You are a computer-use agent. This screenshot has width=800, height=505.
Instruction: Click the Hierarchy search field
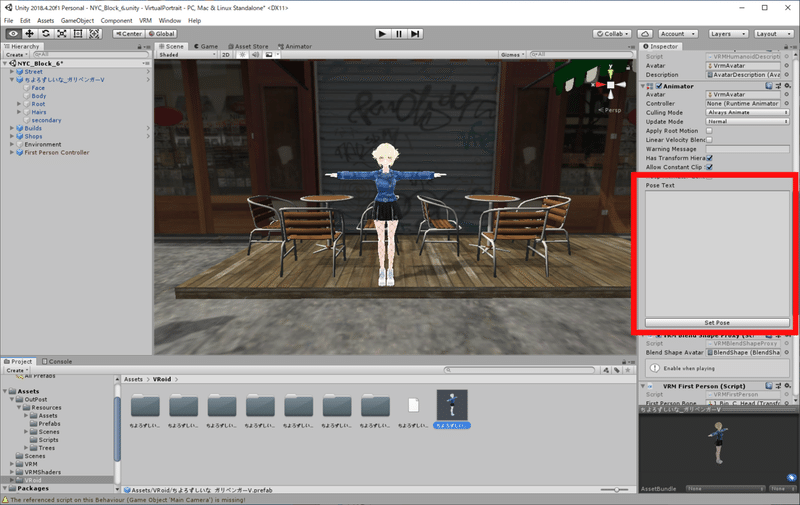(91, 54)
